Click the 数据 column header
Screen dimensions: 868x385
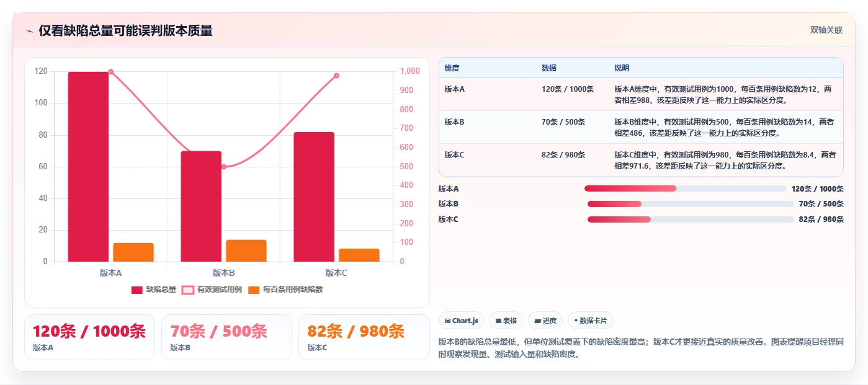[x=549, y=68]
